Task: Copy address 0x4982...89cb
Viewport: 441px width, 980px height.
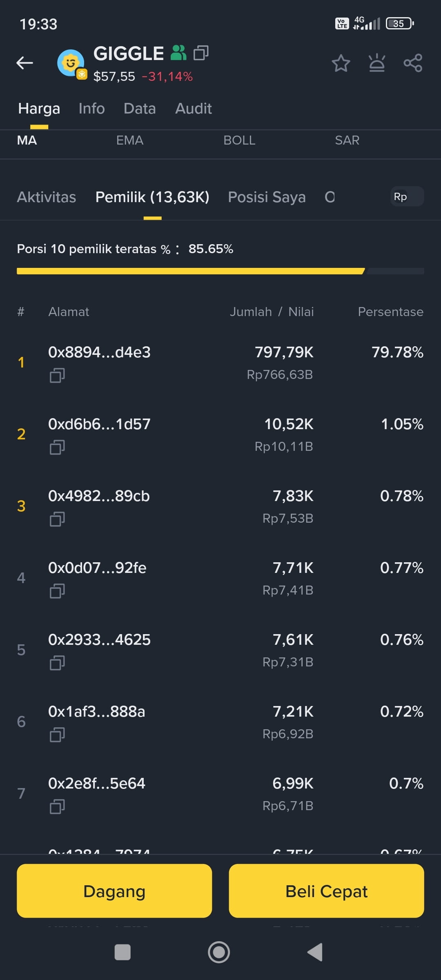Action: pyautogui.click(x=57, y=519)
